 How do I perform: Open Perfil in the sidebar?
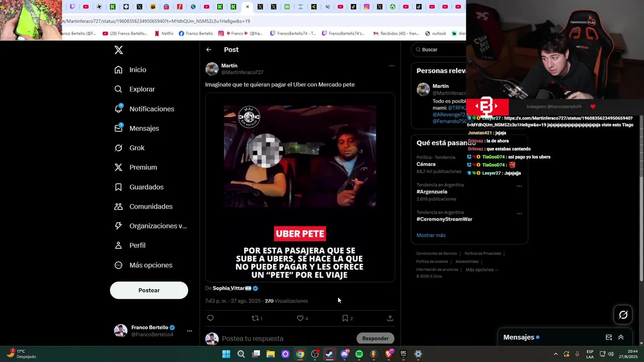(130, 245)
